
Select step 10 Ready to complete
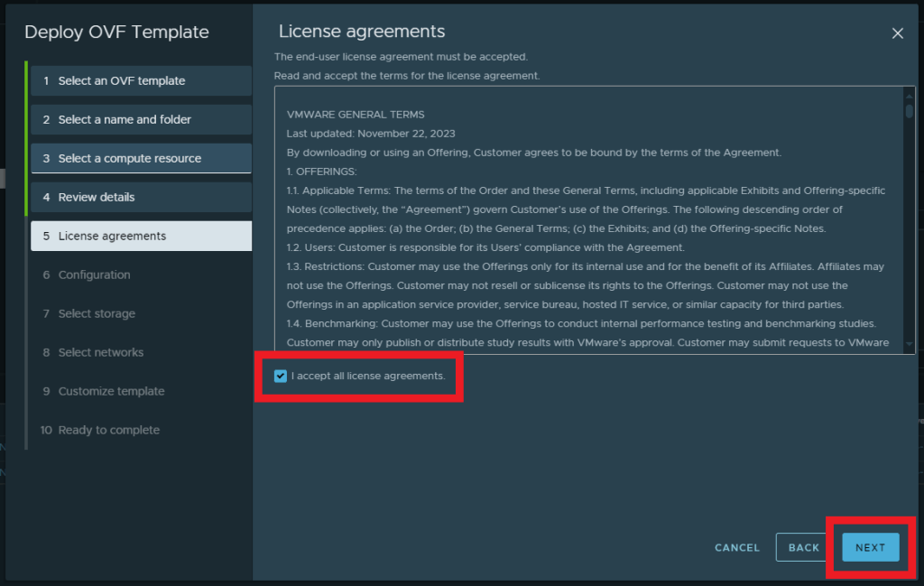coord(108,430)
